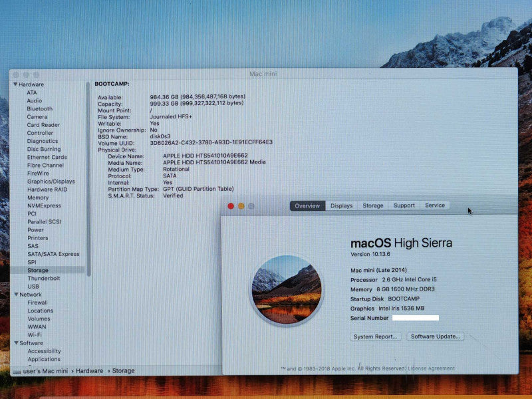Select SPI in the sidebar
The image size is (532, 399).
click(x=31, y=262)
